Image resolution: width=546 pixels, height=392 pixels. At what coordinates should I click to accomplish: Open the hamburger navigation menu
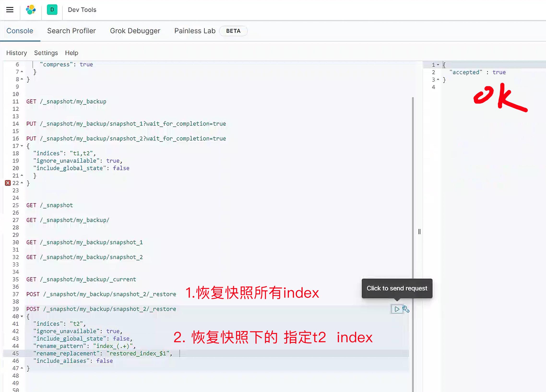(x=10, y=10)
